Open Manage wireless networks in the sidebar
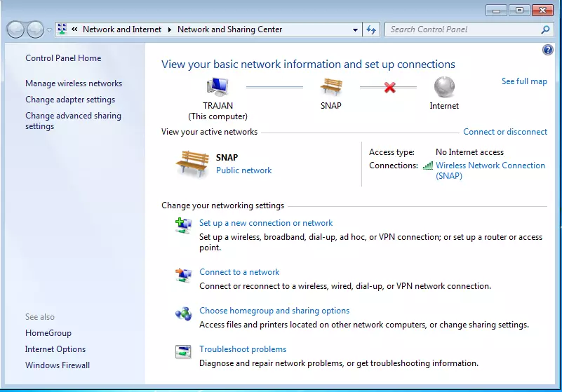This screenshot has width=562, height=392. pos(74,83)
